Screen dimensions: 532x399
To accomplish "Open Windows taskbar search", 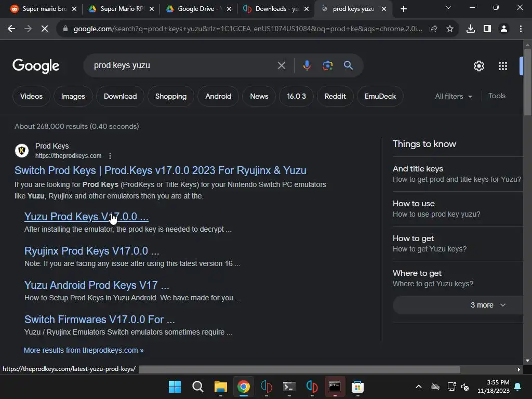I will [197, 387].
